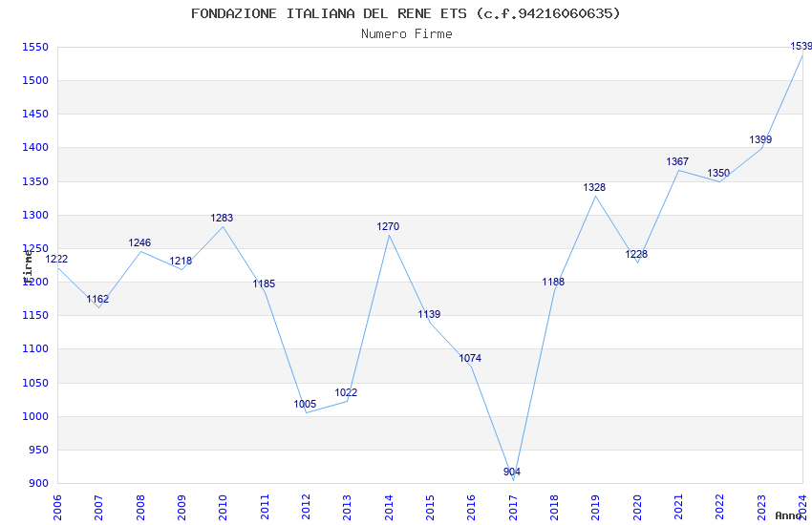812x525 pixels.
Task: Click the data label 904
Action: tap(512, 472)
